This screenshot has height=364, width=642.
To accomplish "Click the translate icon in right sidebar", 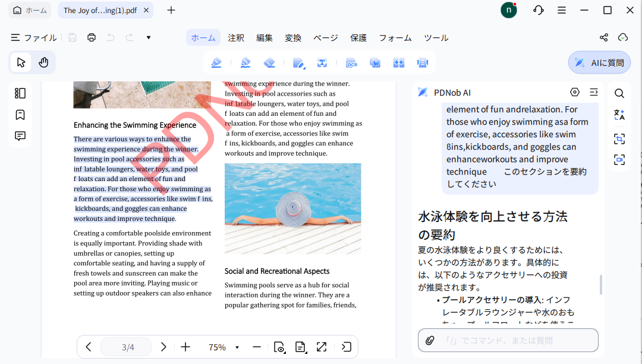I will pyautogui.click(x=619, y=115).
